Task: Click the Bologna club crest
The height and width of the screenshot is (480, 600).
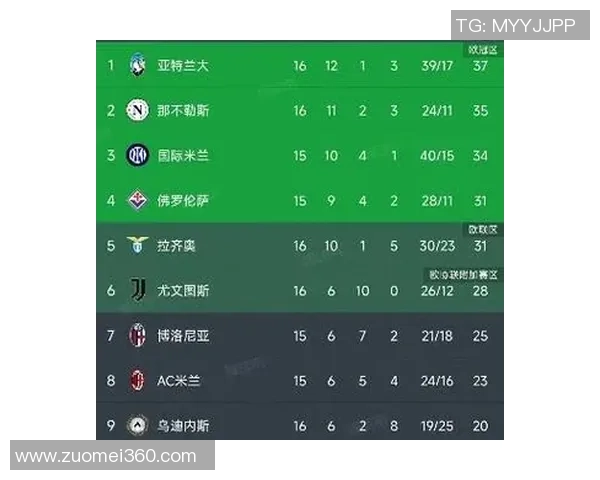Action: (x=137, y=336)
